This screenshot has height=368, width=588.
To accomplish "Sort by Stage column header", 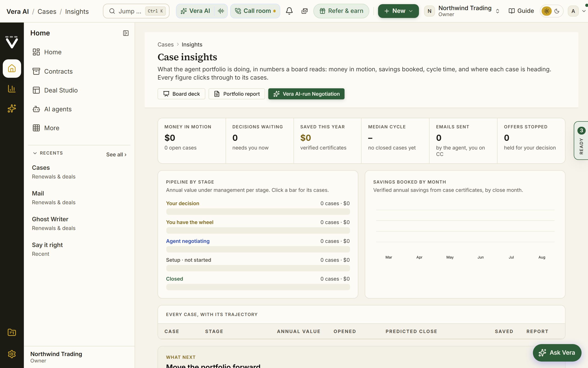I will pyautogui.click(x=214, y=331).
